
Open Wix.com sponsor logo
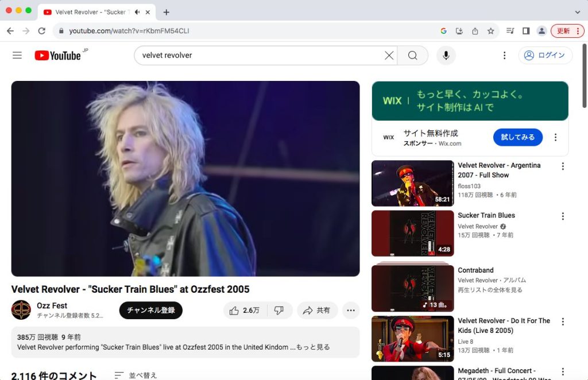click(389, 137)
